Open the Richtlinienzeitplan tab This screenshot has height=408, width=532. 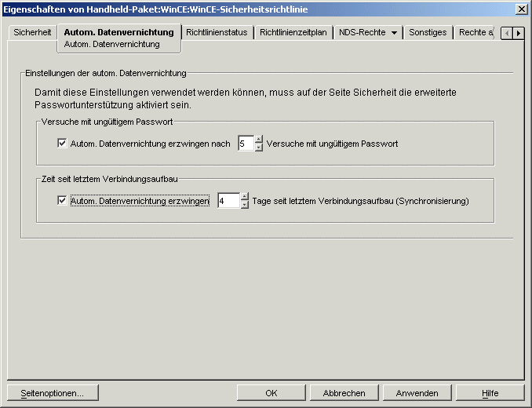coord(293,32)
